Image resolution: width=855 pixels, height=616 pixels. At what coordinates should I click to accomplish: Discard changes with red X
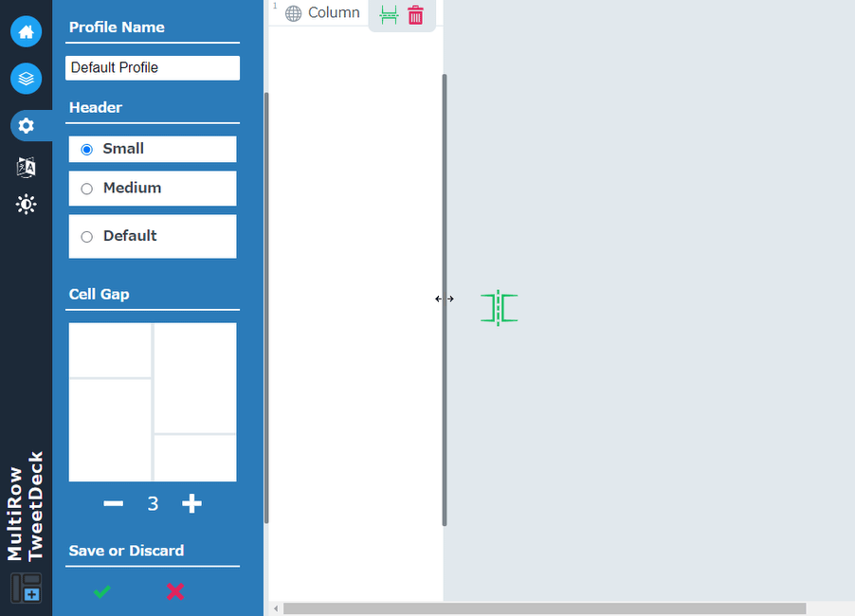pos(175,591)
